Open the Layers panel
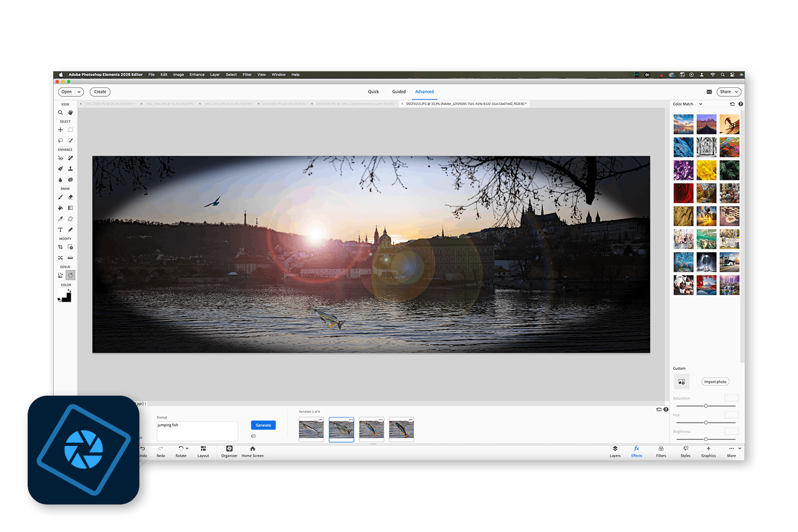 tap(615, 451)
